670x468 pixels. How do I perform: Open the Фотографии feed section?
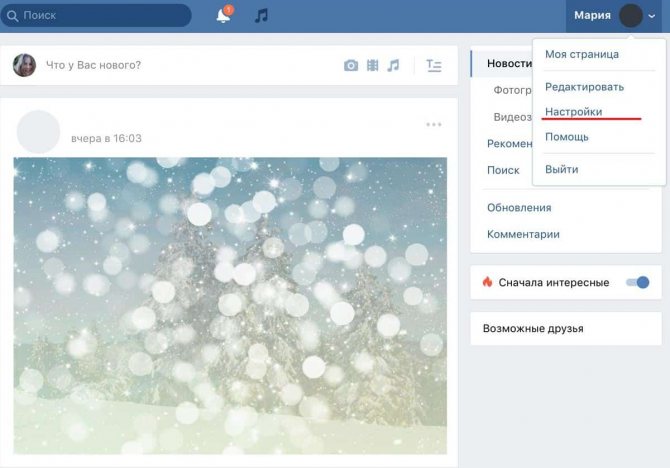pos(512,90)
